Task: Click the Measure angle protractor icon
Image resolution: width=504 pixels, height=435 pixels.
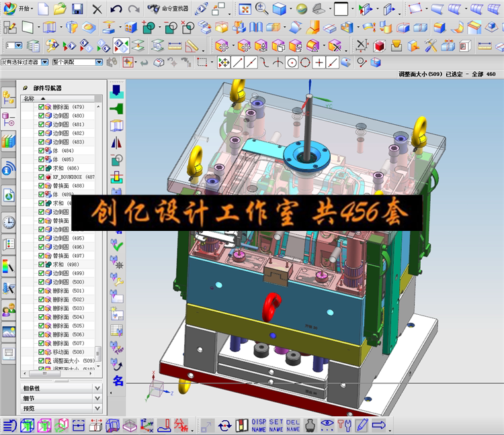Action: [192, 46]
